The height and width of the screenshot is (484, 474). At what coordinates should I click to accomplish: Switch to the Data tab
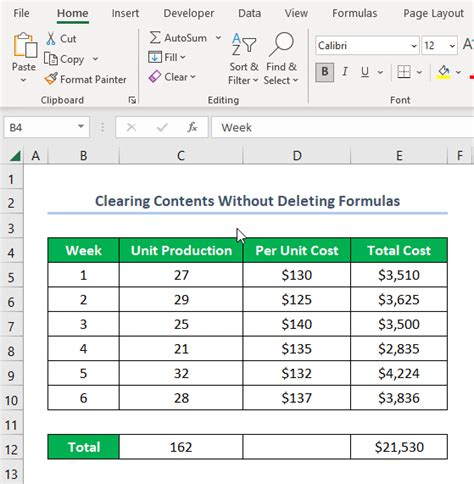coord(249,13)
